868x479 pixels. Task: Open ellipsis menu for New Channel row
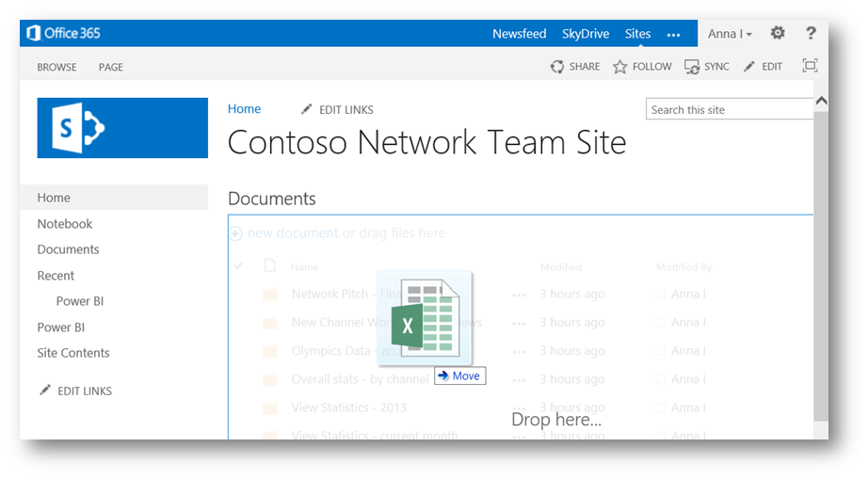tap(519, 324)
